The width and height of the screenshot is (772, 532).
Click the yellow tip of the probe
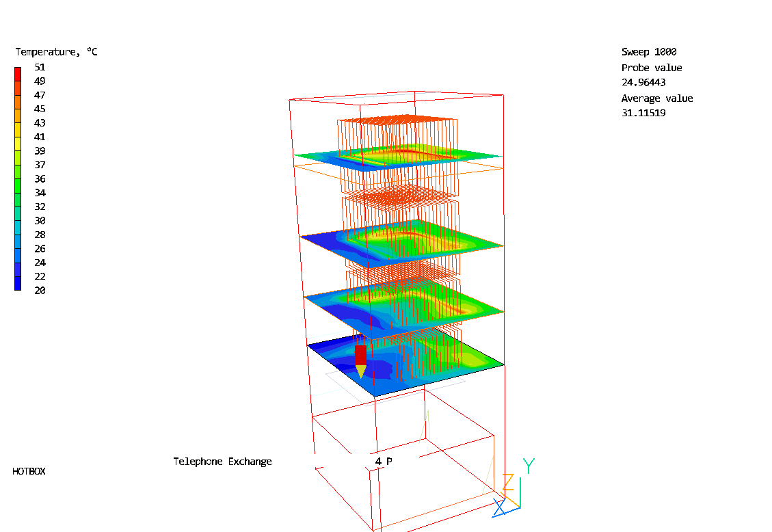click(x=360, y=372)
